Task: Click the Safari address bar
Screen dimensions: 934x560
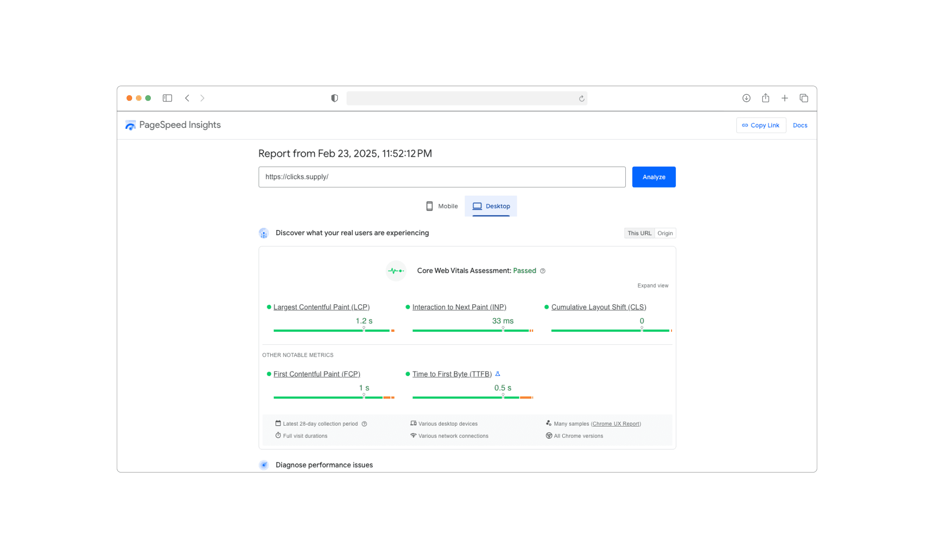Action: click(467, 98)
